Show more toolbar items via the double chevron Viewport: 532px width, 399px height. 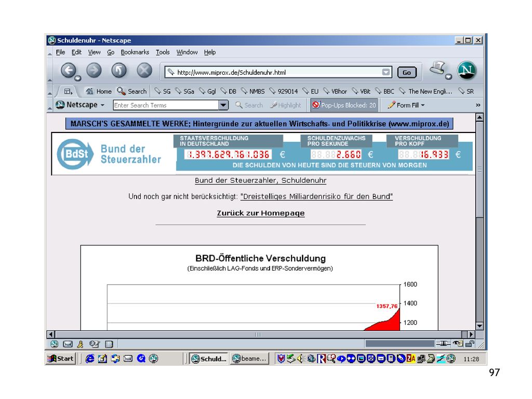point(478,105)
